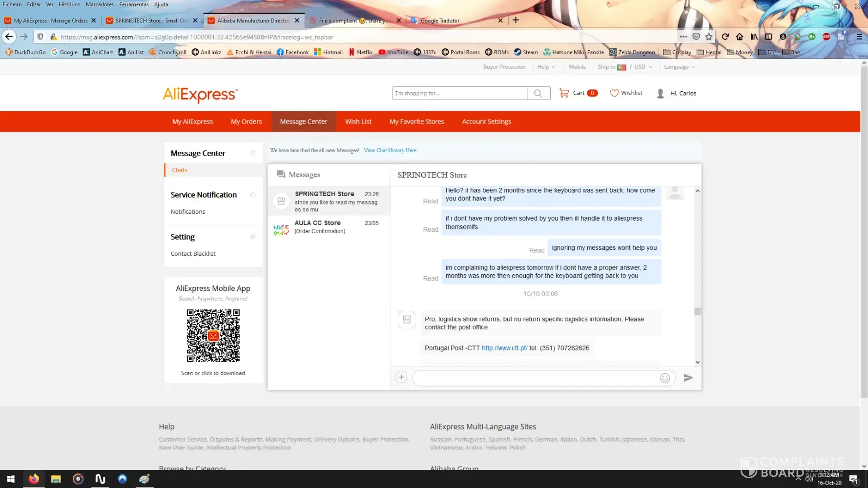Click View Chat History Here link
The height and width of the screenshot is (488, 868).
pyautogui.click(x=390, y=150)
